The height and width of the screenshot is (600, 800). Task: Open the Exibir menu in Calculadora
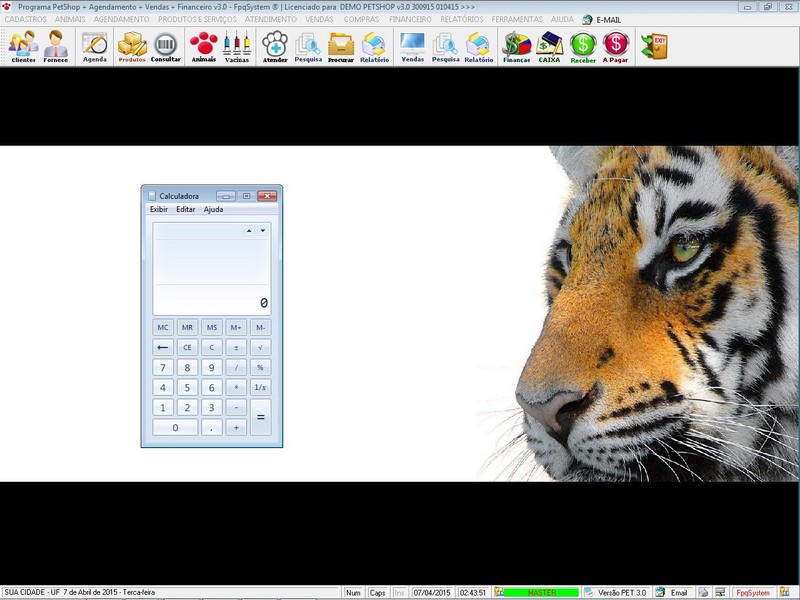tap(159, 210)
